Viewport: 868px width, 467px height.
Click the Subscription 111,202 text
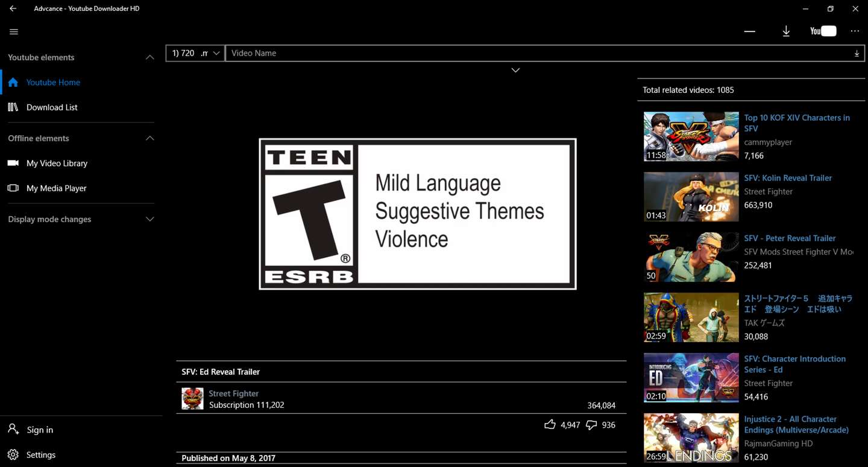tap(247, 405)
